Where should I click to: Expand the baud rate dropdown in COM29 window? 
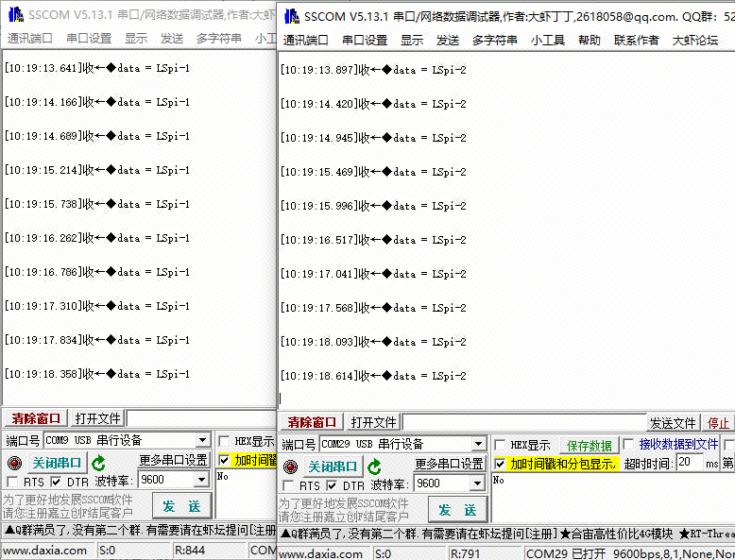click(478, 484)
